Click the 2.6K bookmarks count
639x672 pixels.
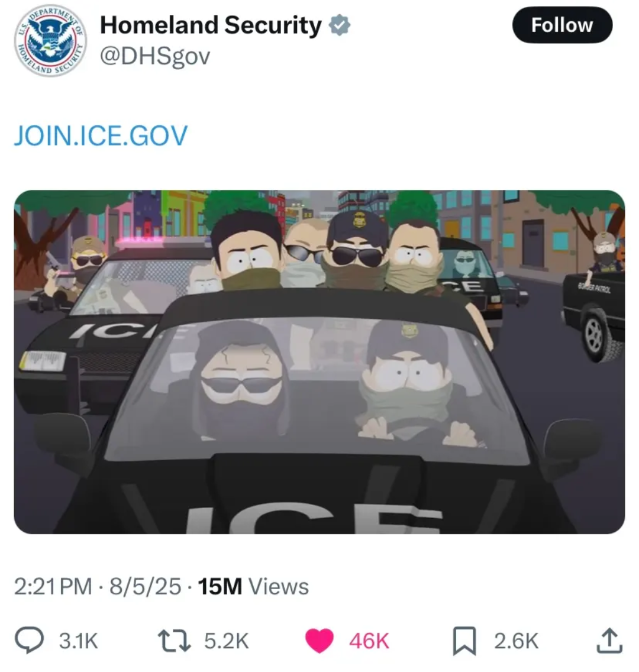tap(516, 641)
